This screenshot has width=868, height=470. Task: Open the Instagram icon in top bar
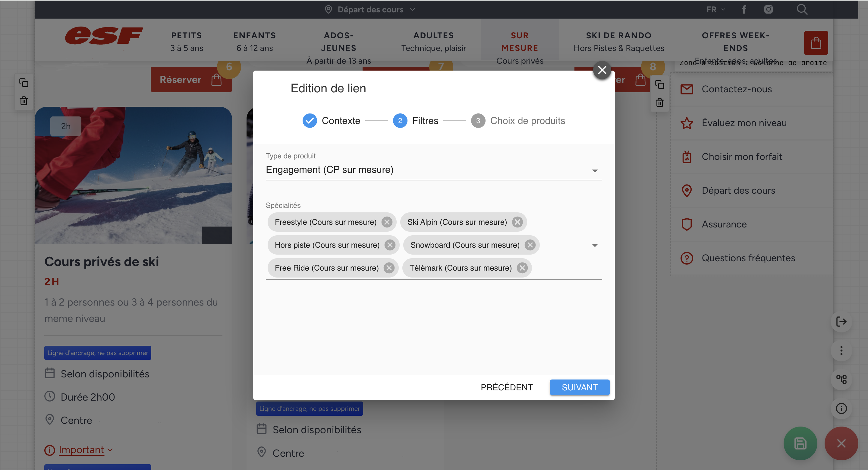(768, 9)
